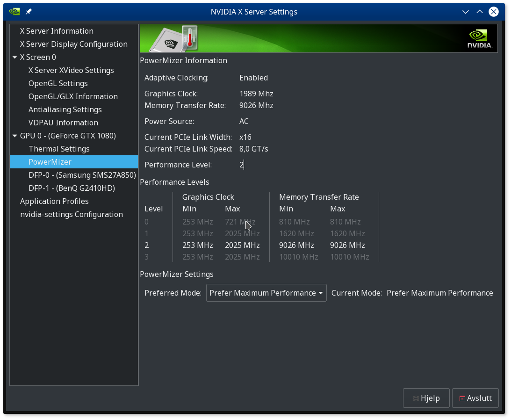The width and height of the screenshot is (511, 420).
Task: Open nvidia-settings Configuration page
Action: click(x=72, y=214)
